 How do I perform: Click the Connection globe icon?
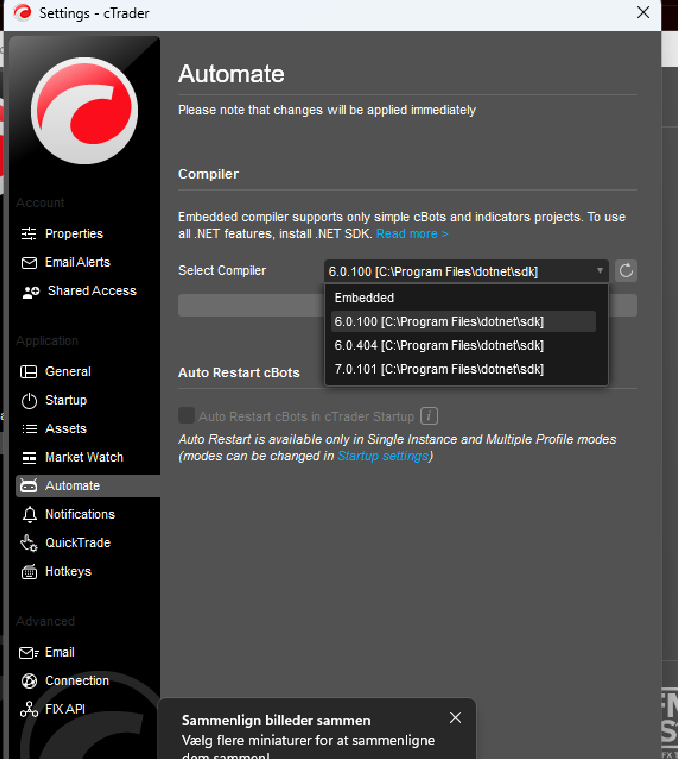29,681
